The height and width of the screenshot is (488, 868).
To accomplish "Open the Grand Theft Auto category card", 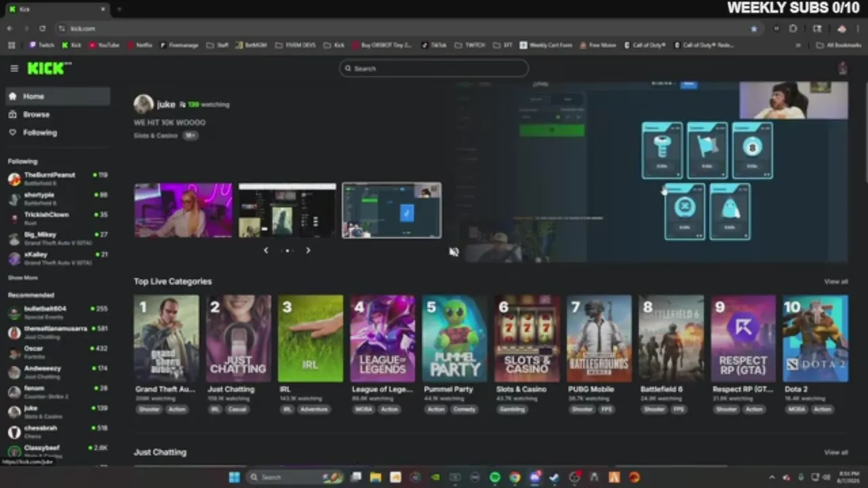I will click(x=166, y=339).
